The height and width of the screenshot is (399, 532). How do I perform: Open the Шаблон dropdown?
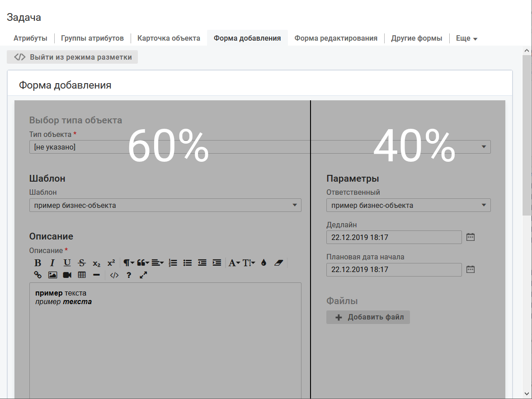coord(165,205)
